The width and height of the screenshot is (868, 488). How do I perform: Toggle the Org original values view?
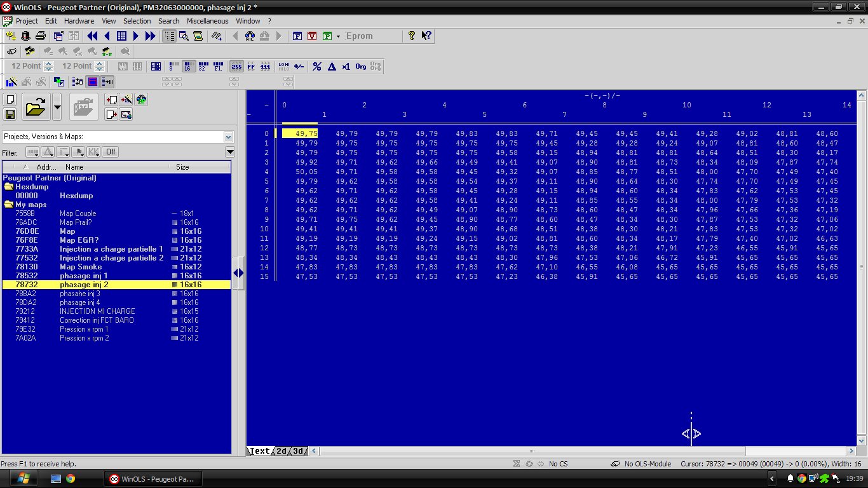pos(360,66)
